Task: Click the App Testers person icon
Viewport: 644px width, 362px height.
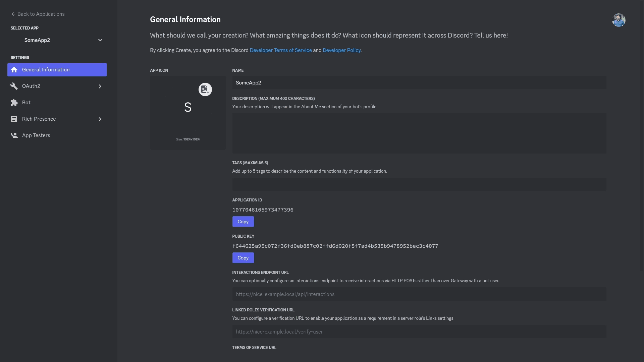Action: [14, 135]
